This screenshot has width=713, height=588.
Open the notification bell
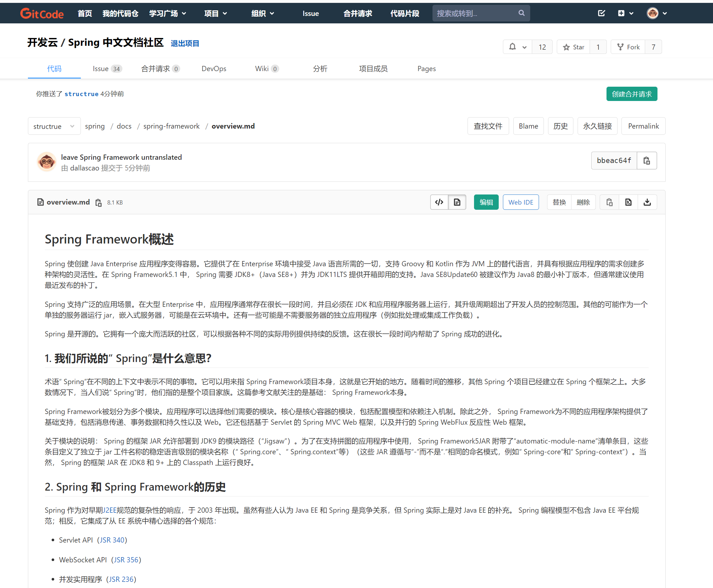pyautogui.click(x=512, y=47)
